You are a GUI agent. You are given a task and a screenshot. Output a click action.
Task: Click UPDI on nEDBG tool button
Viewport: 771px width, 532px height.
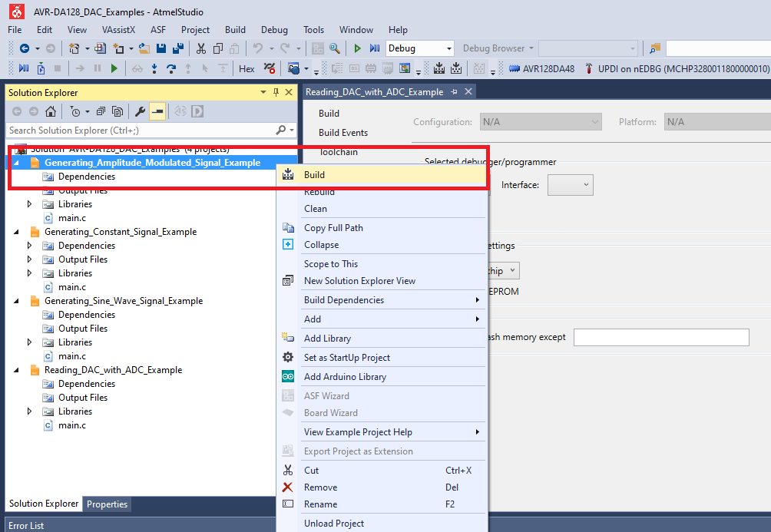677,69
